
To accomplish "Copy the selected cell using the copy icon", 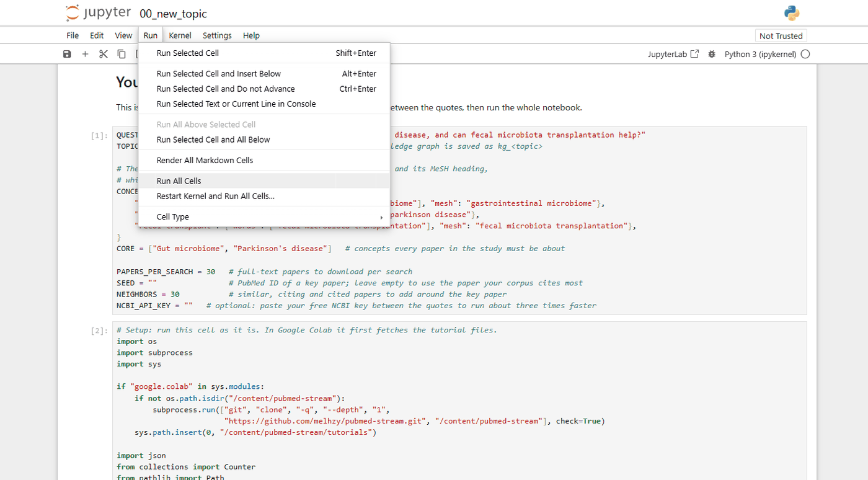I will coord(122,54).
